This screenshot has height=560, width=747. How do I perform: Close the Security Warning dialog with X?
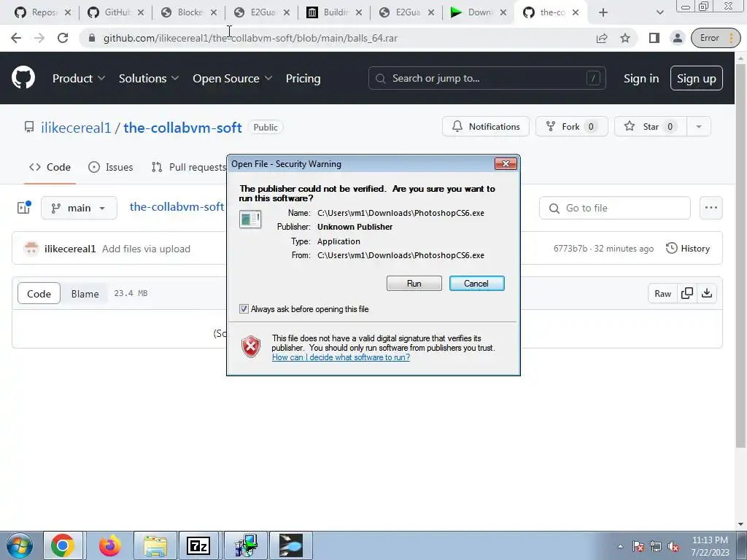[506, 164]
